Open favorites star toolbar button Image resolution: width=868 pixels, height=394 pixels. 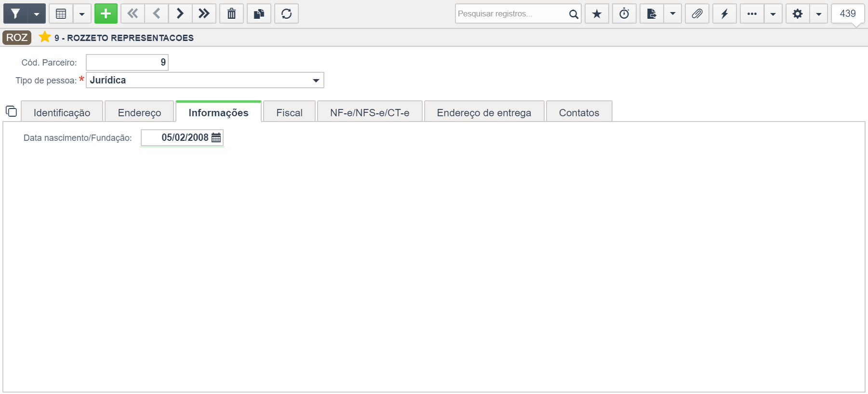click(597, 14)
